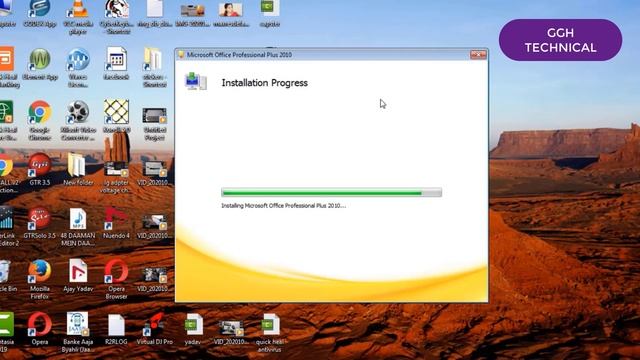
Task: Open the VID video next to yadav
Action: [231, 328]
